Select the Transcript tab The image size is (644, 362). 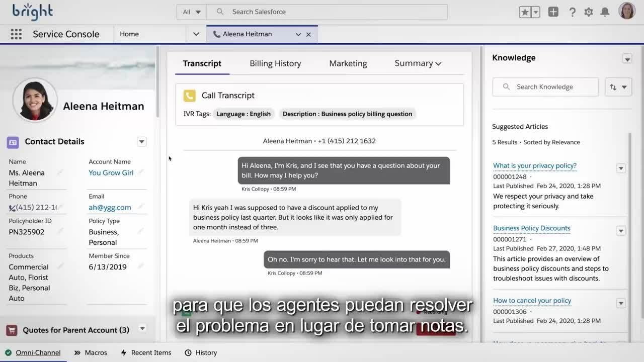click(x=202, y=63)
